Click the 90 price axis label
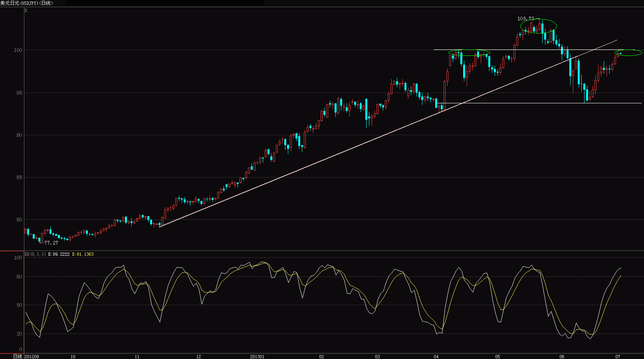Screen dimensions: 644x359 pyautogui.click(x=20, y=135)
